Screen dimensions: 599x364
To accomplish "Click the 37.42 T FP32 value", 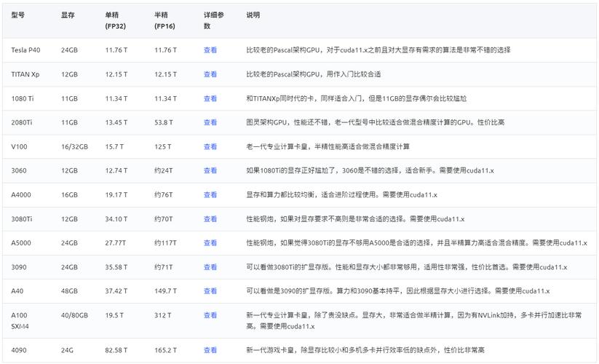I will [116, 291].
